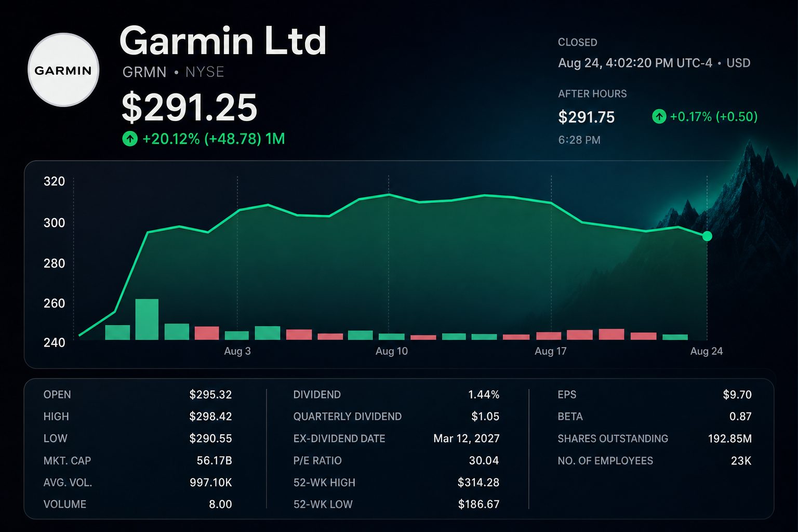This screenshot has width=798, height=532.
Task: Click the green up-arrow beside +20.12%
Action: tap(129, 139)
